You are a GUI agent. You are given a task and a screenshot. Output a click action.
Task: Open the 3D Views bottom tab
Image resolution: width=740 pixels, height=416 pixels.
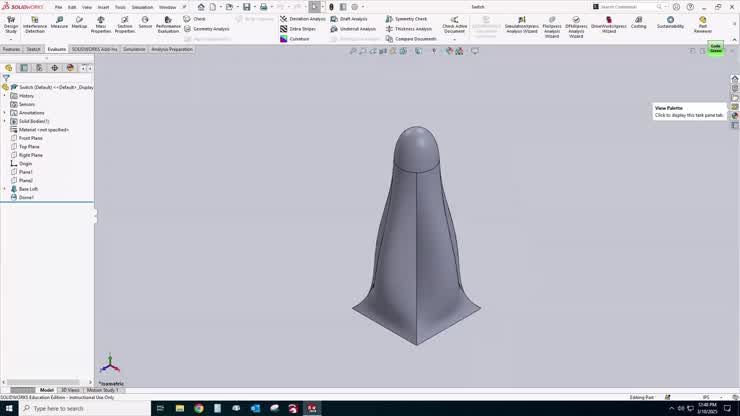[x=70, y=390]
